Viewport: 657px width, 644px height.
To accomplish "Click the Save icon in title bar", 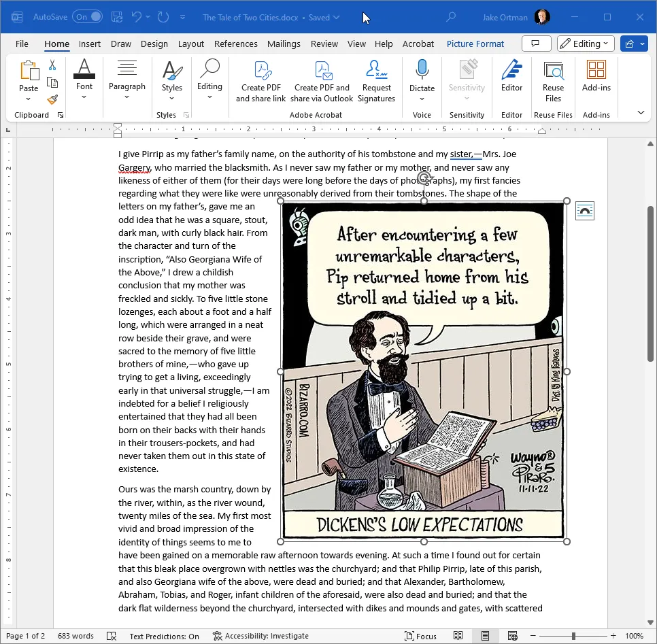I will [x=117, y=17].
